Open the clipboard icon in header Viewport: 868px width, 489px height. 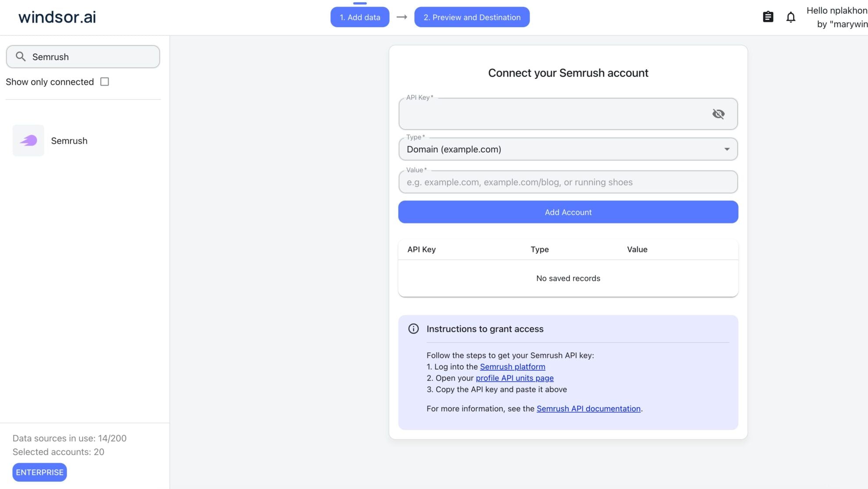coord(768,17)
